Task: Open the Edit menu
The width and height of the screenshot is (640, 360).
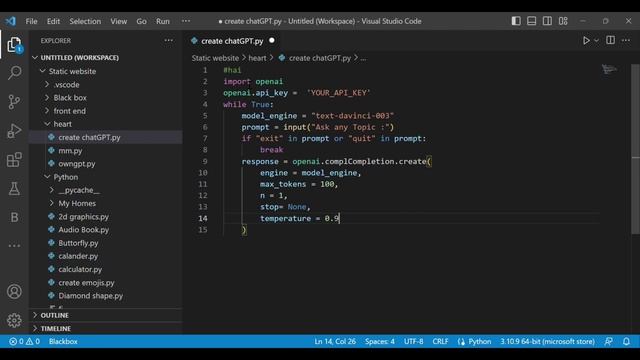Action: [53, 21]
